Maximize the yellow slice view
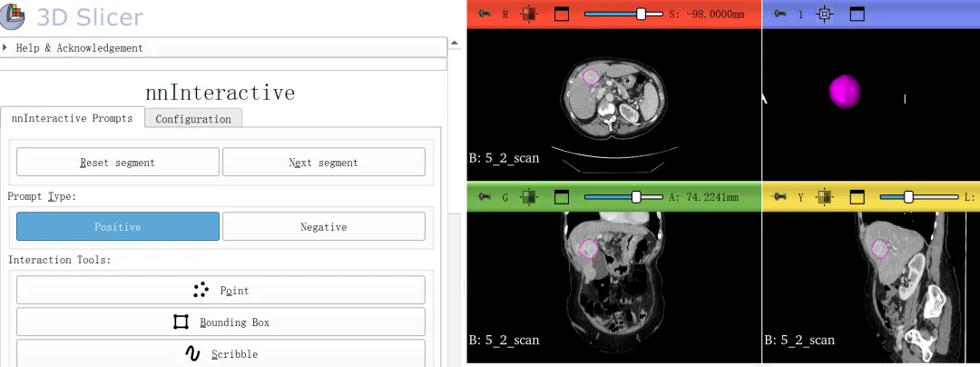 (857, 197)
